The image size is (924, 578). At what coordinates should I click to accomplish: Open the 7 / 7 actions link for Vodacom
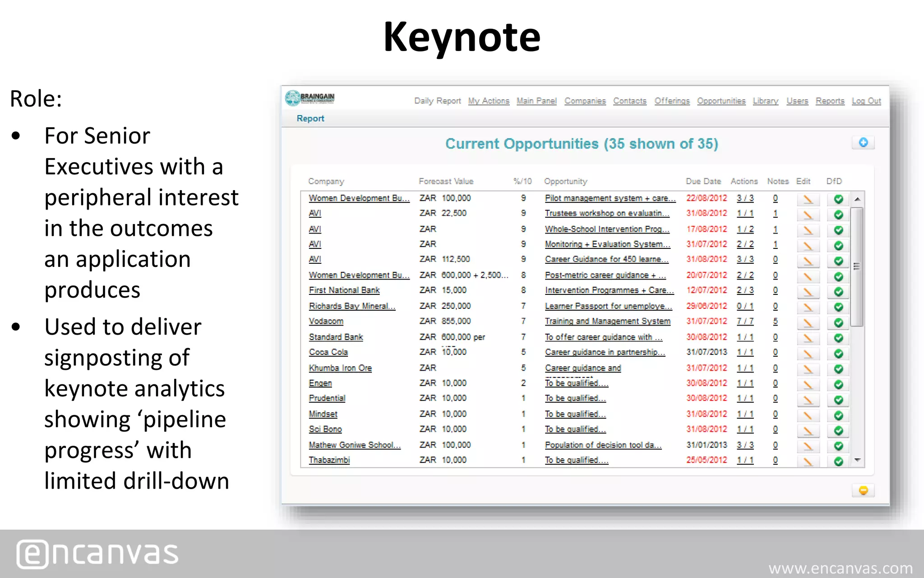745,321
